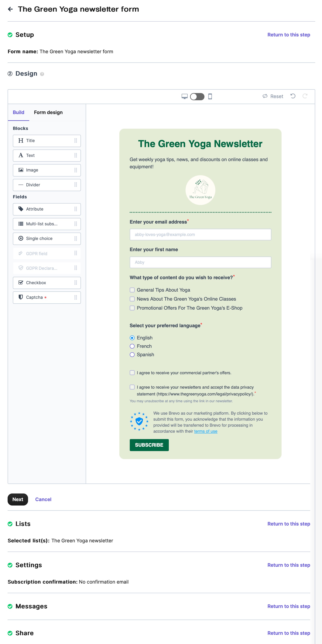Open the terms of use link

click(206, 431)
